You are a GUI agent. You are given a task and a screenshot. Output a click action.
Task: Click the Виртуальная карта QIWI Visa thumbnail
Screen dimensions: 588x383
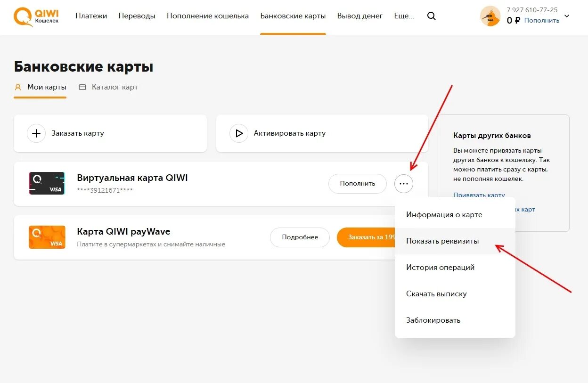47,183
